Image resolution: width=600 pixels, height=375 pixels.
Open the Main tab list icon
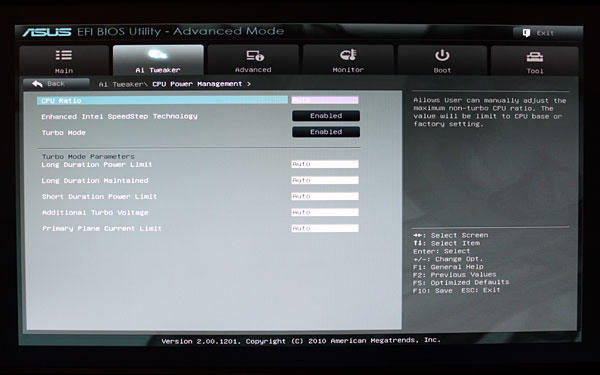pyautogui.click(x=64, y=55)
